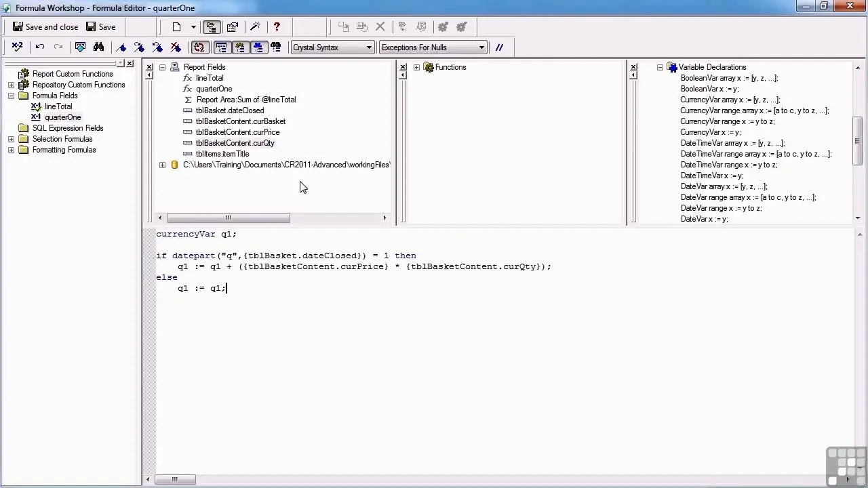
Task: Toggle Sort Trees alphabetical button
Action: (x=199, y=47)
